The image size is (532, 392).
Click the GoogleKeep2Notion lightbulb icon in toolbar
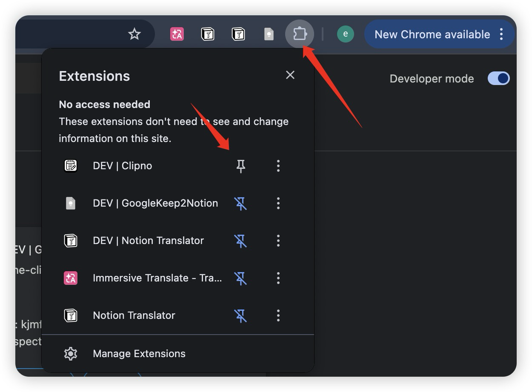pos(269,34)
